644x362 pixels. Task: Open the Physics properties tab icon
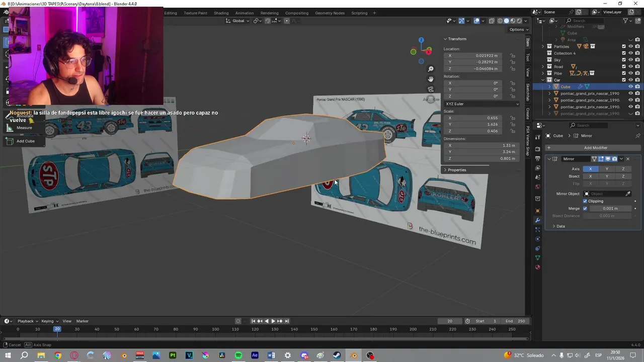pos(537,239)
